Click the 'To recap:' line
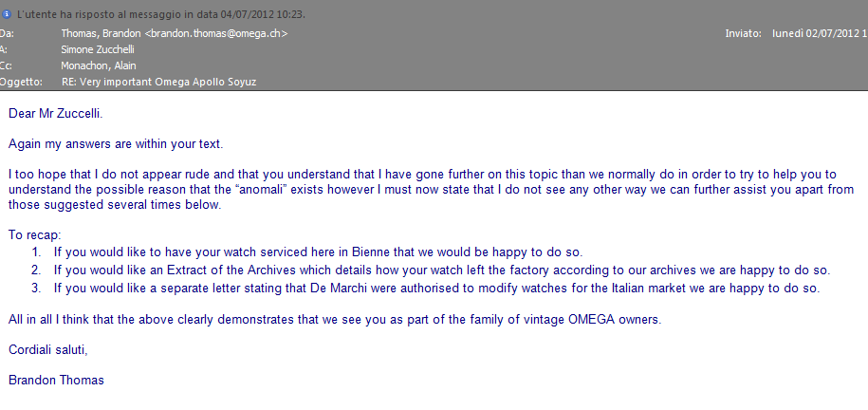This screenshot has height=410, width=868. [34, 234]
